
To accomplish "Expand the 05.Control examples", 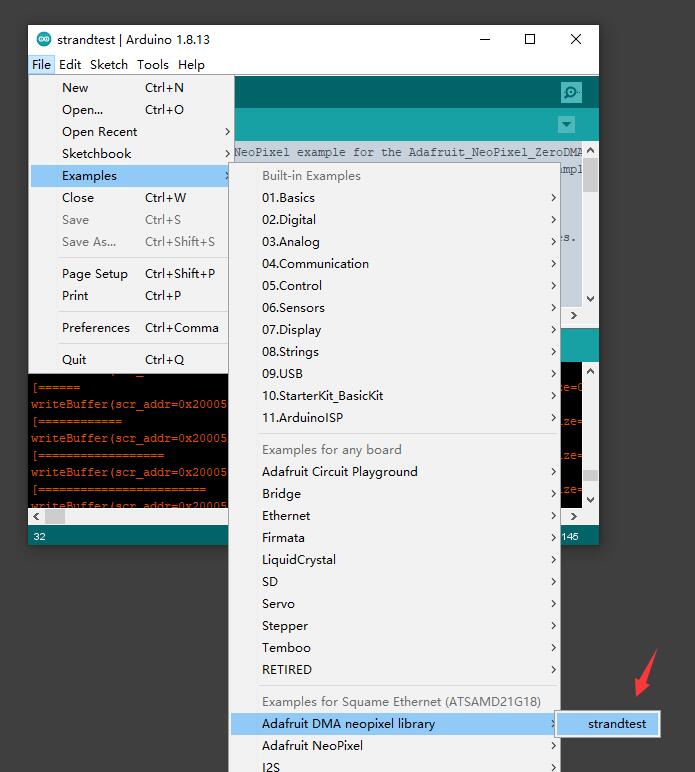I will tap(395, 286).
